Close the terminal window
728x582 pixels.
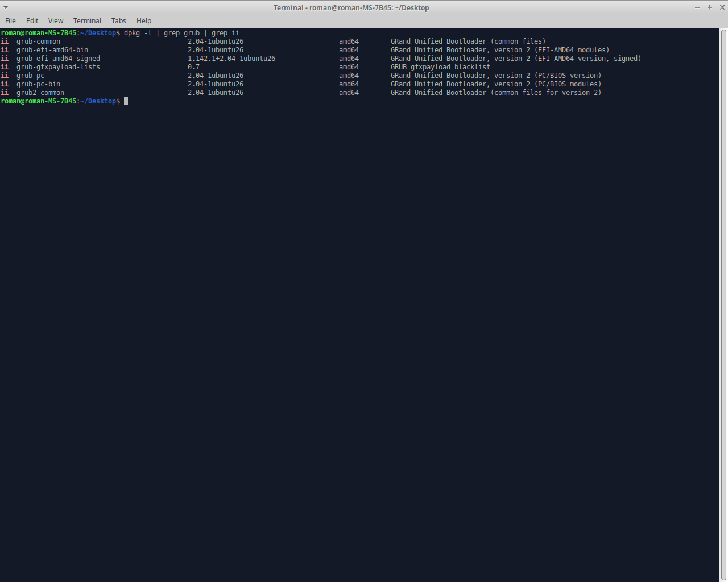pos(722,7)
